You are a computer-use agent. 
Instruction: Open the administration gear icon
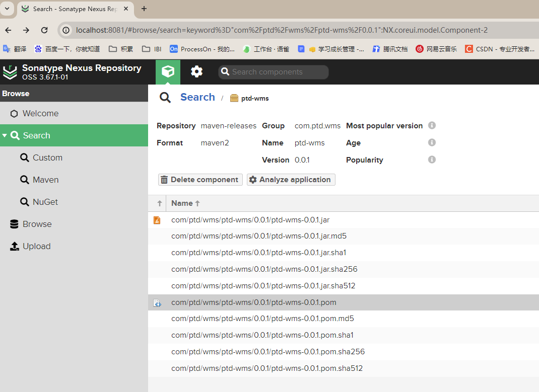coord(196,72)
